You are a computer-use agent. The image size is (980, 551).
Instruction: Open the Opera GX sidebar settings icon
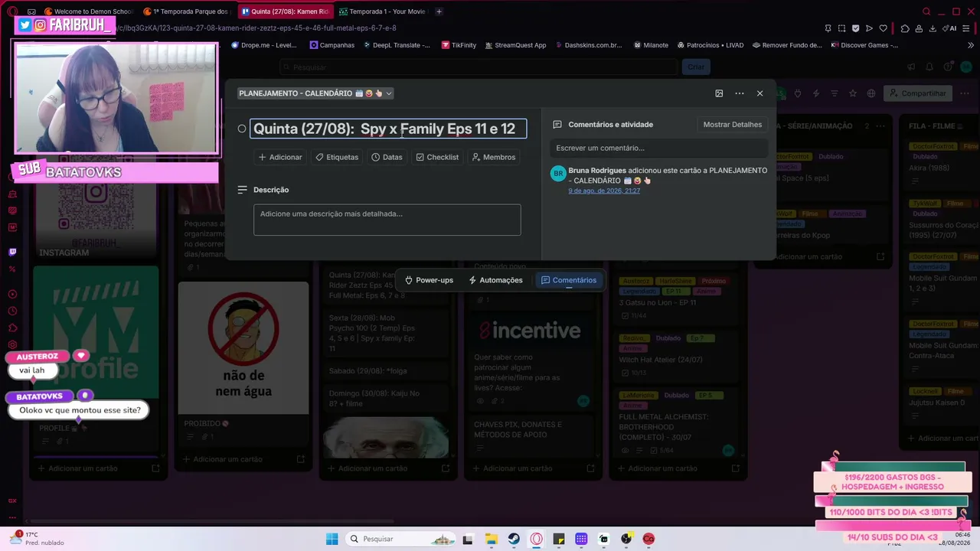pos(12,345)
